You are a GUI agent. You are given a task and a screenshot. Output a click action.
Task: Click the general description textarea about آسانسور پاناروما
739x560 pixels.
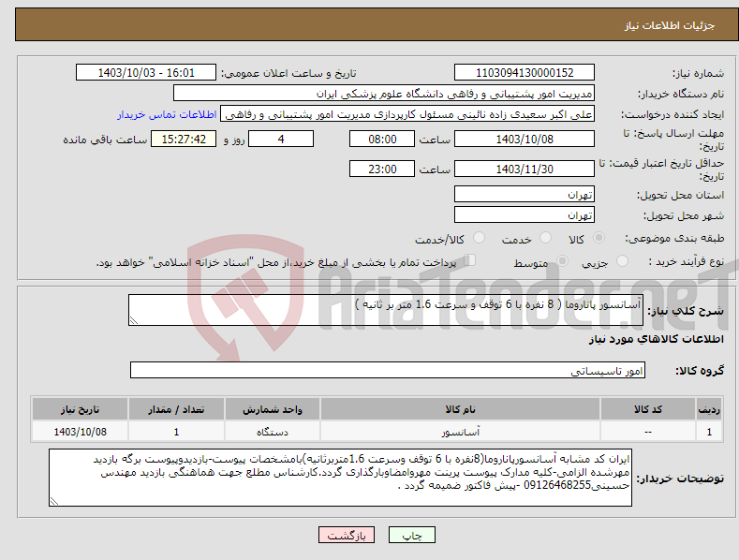[x=386, y=310]
